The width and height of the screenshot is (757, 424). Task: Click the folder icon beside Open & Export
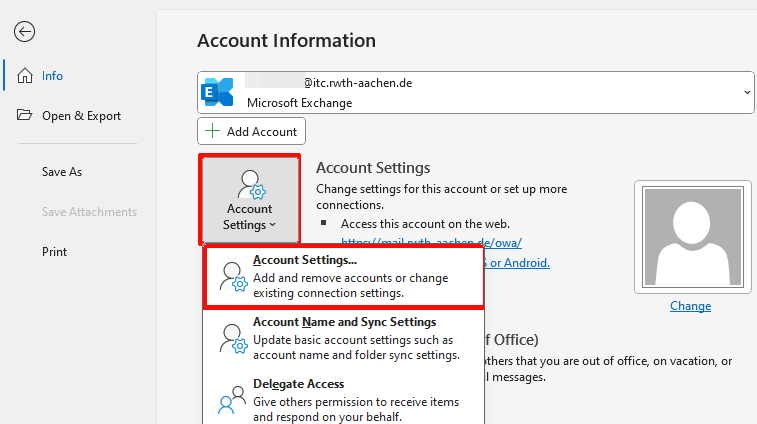tap(24, 115)
